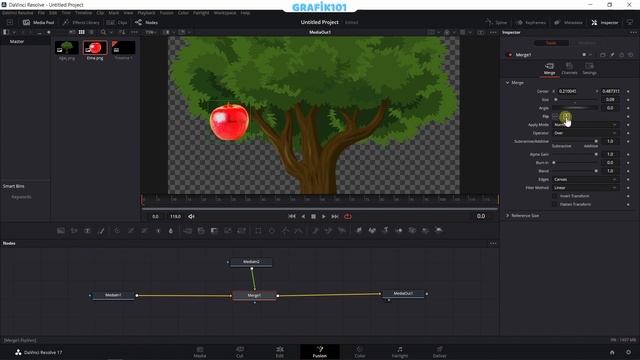Toggle the Merge1 enable dot in Inspector header
The image size is (640, 360).
(510, 55)
